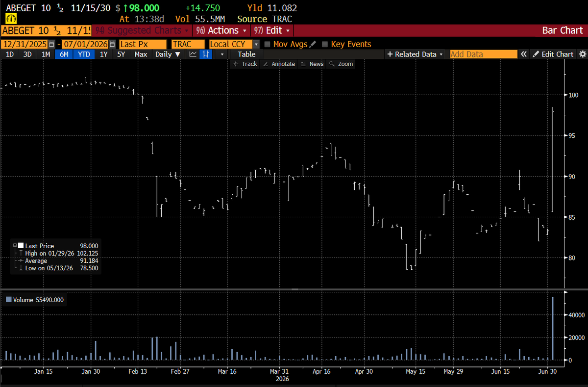Image resolution: width=588 pixels, height=387 pixels.
Task: Click the Jun 30 volume spike bar
Action: [x=553, y=328]
